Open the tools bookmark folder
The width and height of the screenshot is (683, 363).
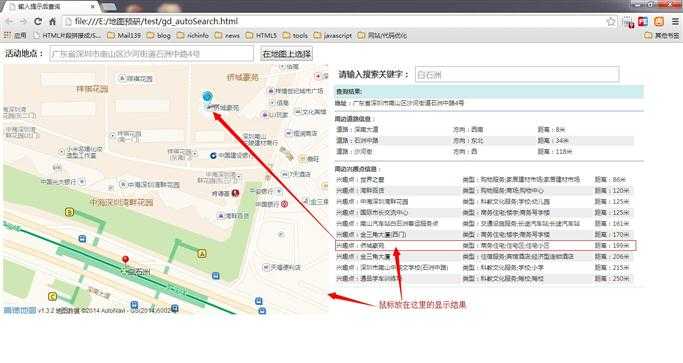pos(295,35)
